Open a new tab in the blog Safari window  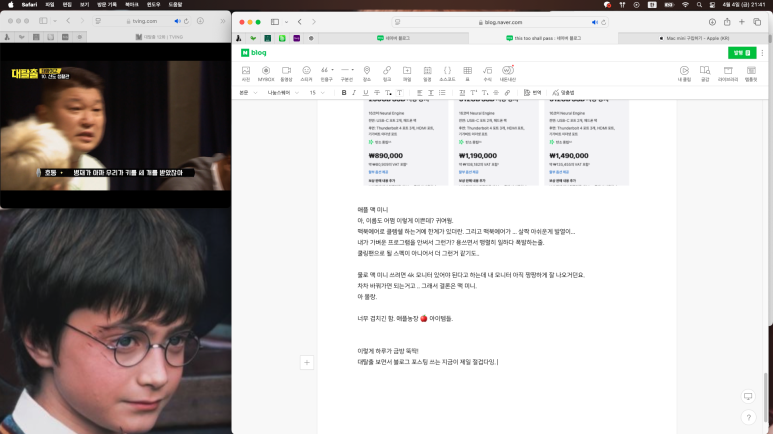point(741,22)
